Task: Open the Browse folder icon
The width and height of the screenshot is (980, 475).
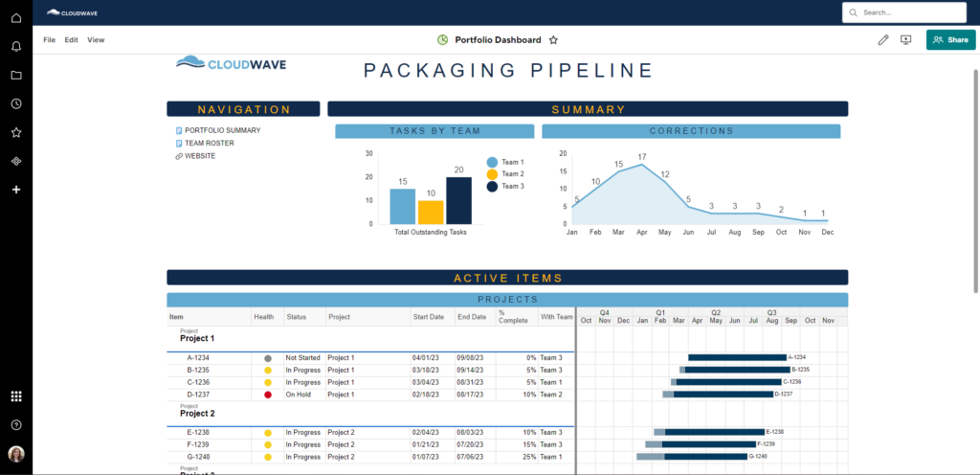Action: pos(16,75)
